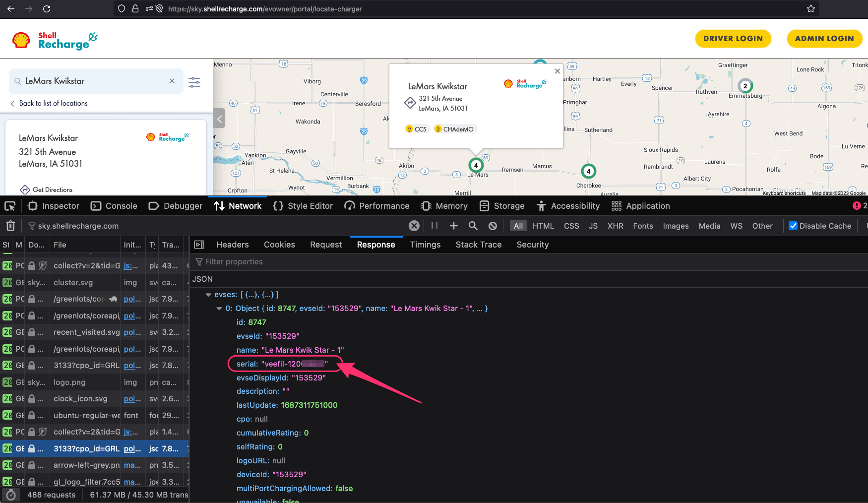Click the shield tracking protection icon
868x503 pixels.
point(122,8)
